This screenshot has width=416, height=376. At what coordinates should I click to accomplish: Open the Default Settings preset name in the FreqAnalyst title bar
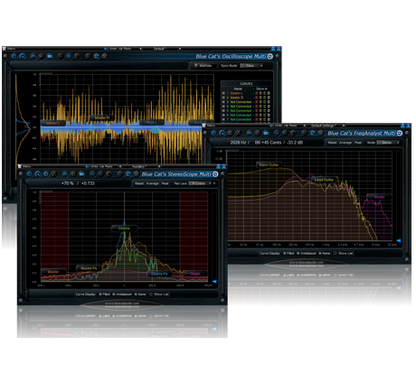324,126
